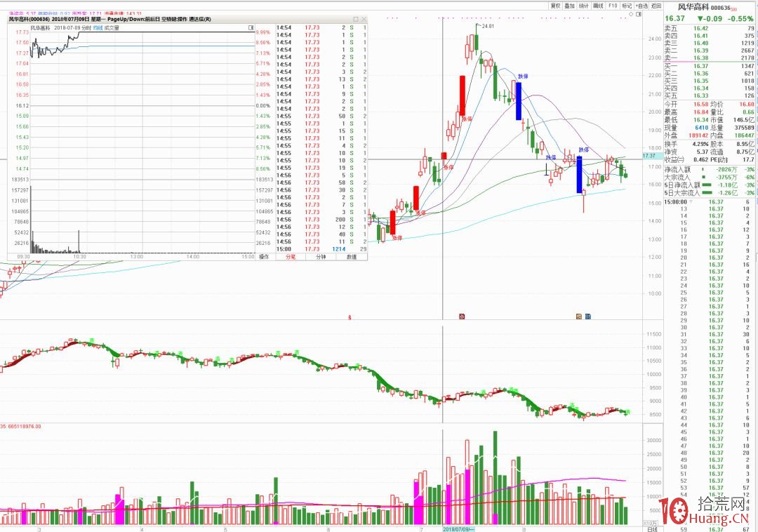The height and width of the screenshot is (532, 758).
Task: Click the 市值 146.5亿 value
Action: pos(743,120)
